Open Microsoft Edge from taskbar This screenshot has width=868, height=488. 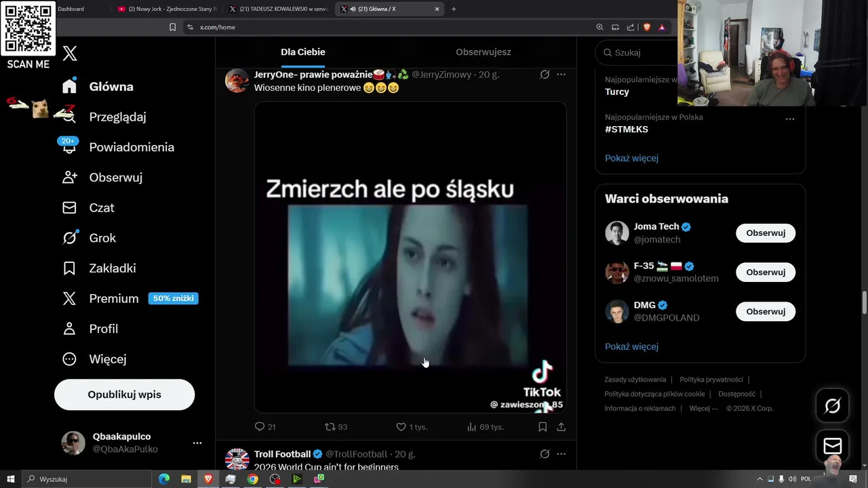[164, 479]
